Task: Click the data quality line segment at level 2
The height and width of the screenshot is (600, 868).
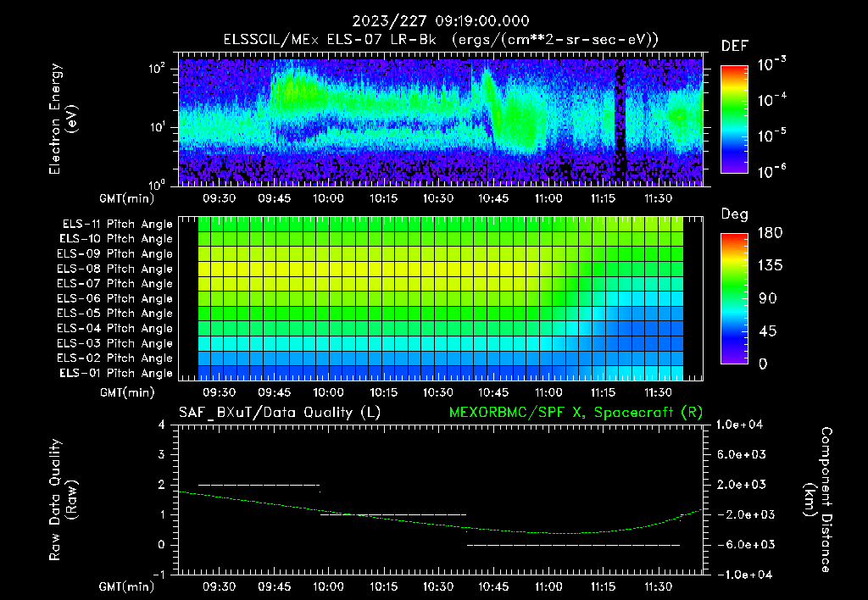Action: click(x=259, y=485)
